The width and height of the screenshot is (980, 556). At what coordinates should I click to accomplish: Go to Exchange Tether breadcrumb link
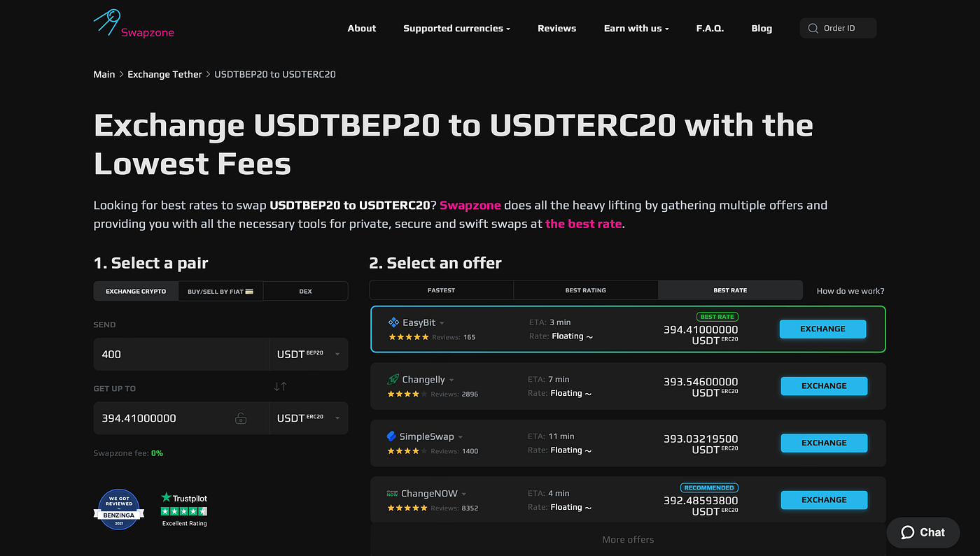(x=164, y=74)
